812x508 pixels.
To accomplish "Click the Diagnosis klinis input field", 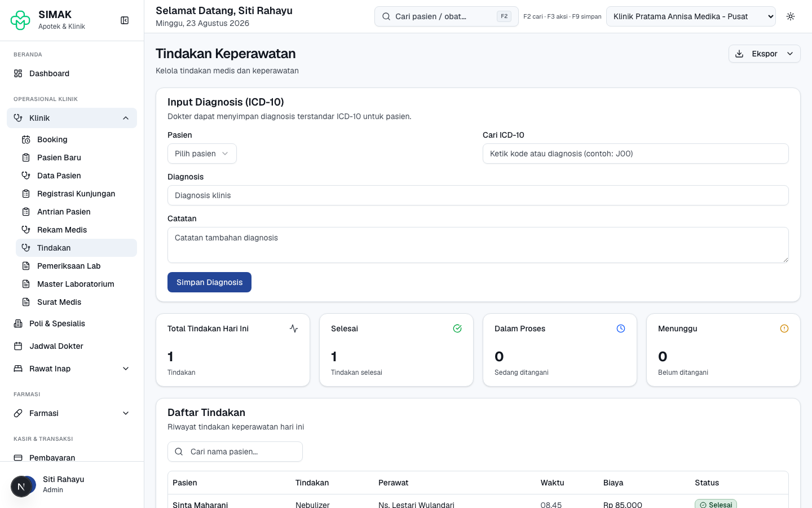I will pos(478,195).
